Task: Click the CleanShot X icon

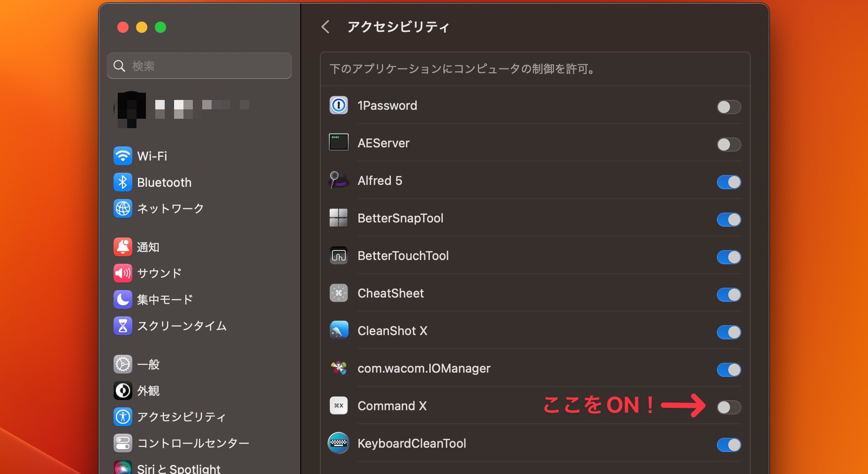Action: [339, 331]
